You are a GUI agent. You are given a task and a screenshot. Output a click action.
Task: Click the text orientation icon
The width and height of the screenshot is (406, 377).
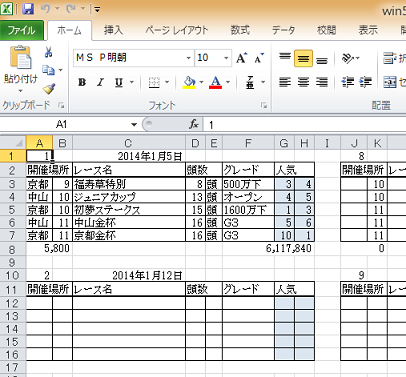(x=347, y=58)
